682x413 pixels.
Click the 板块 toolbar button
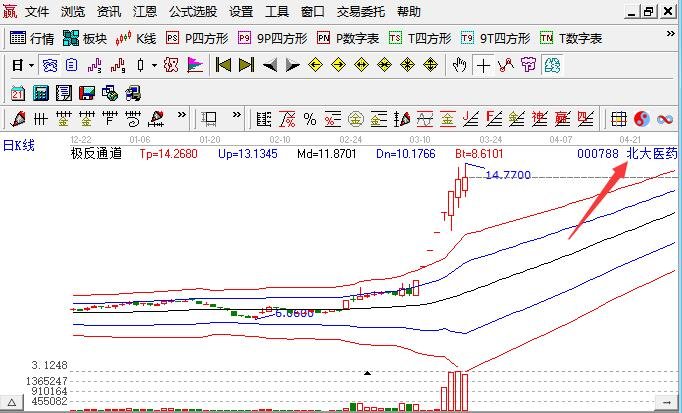85,38
